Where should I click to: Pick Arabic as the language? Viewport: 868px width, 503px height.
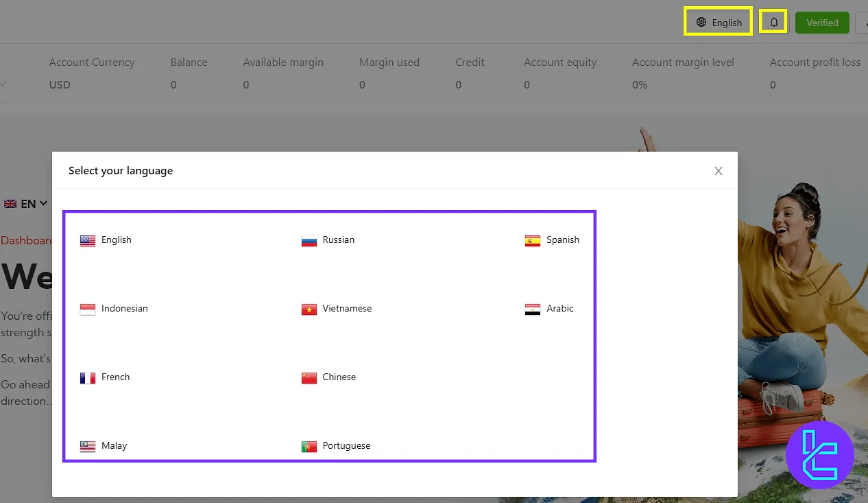point(559,309)
